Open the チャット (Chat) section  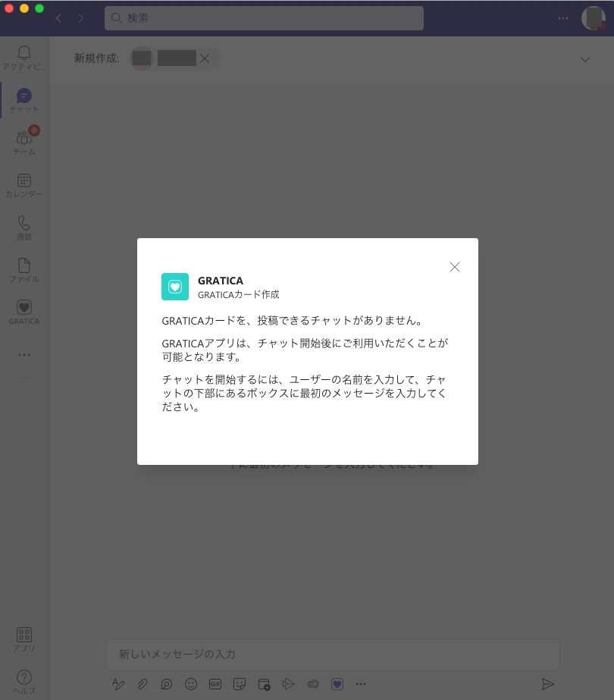(24, 100)
